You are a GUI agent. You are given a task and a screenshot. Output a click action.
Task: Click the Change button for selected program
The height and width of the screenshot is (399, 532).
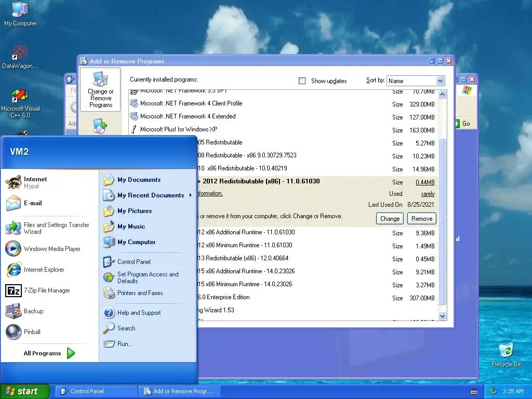pos(390,219)
